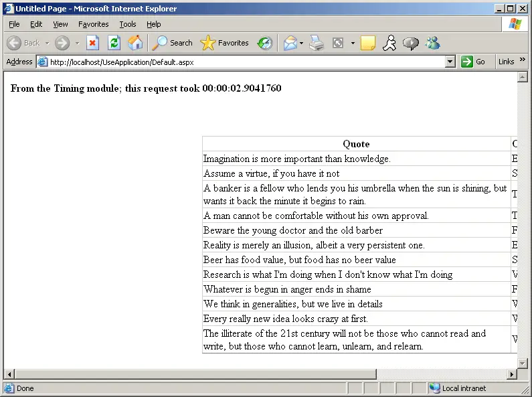Viewport: 532px width, 397px height.
Task: Click the AIM running man icon
Action: 389,43
